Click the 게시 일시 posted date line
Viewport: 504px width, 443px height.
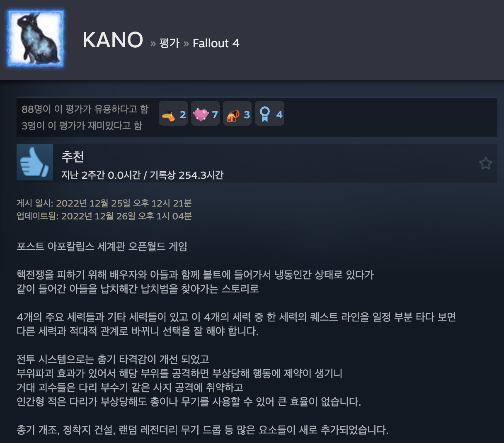pyautogui.click(x=104, y=203)
